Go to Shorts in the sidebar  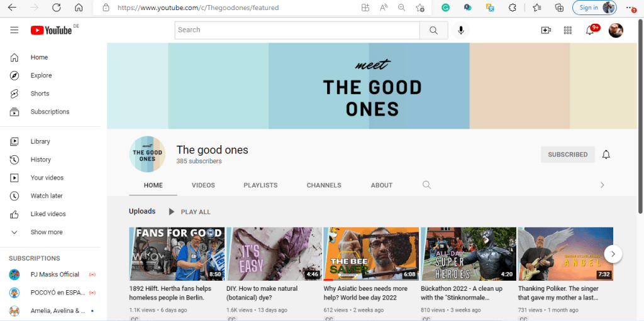click(40, 94)
